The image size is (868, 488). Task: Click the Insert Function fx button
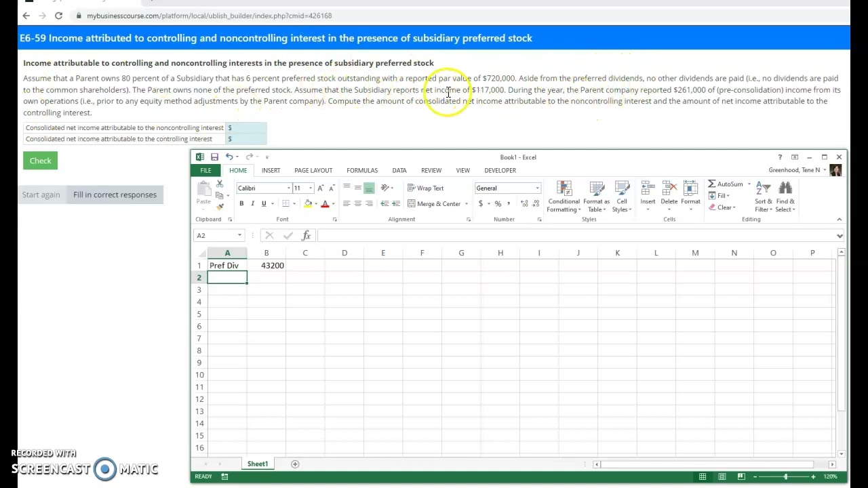click(307, 235)
